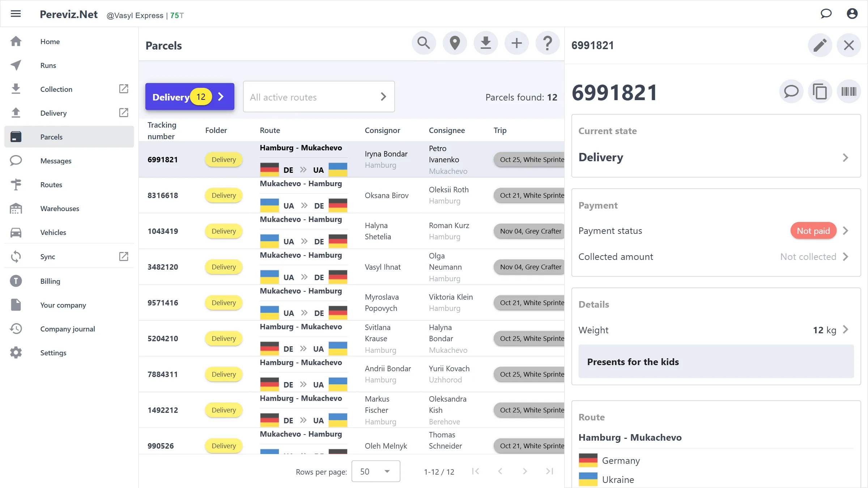Click the trip chip for parcel 3482120
Image resolution: width=868 pixels, height=488 pixels.
(529, 267)
